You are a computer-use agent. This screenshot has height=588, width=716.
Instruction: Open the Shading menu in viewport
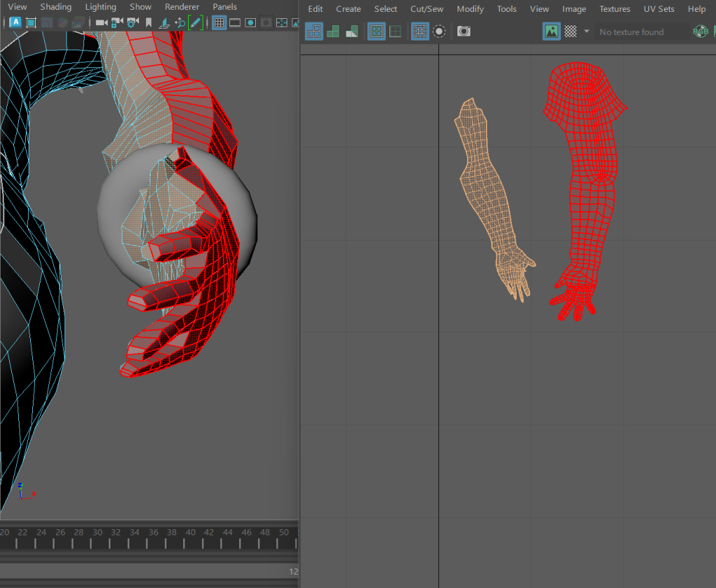pyautogui.click(x=55, y=7)
